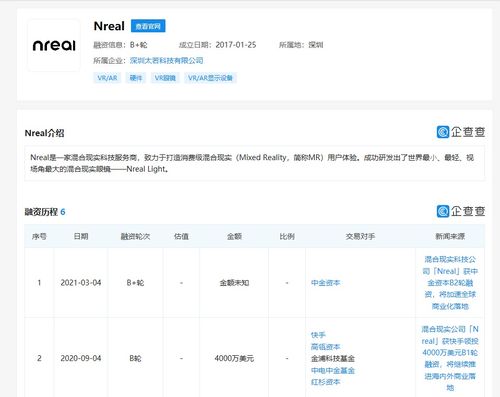
Task: Click the 高瓴资本 investor link
Action: tap(325, 347)
